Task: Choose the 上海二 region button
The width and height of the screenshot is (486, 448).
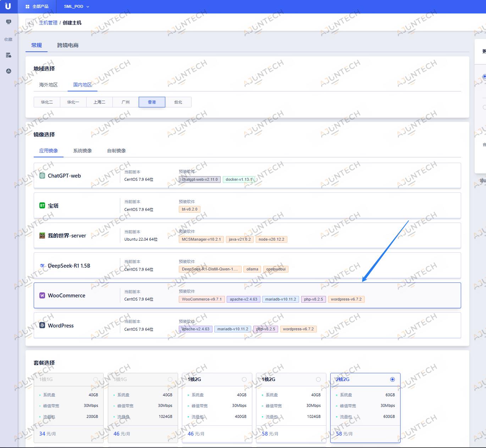Action: pyautogui.click(x=99, y=102)
